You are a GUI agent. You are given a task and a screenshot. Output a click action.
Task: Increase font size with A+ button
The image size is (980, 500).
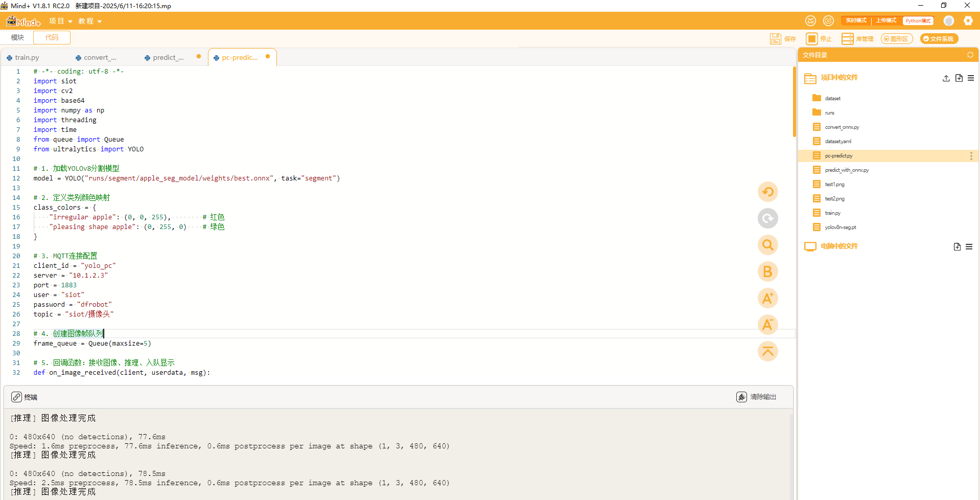[x=767, y=298]
